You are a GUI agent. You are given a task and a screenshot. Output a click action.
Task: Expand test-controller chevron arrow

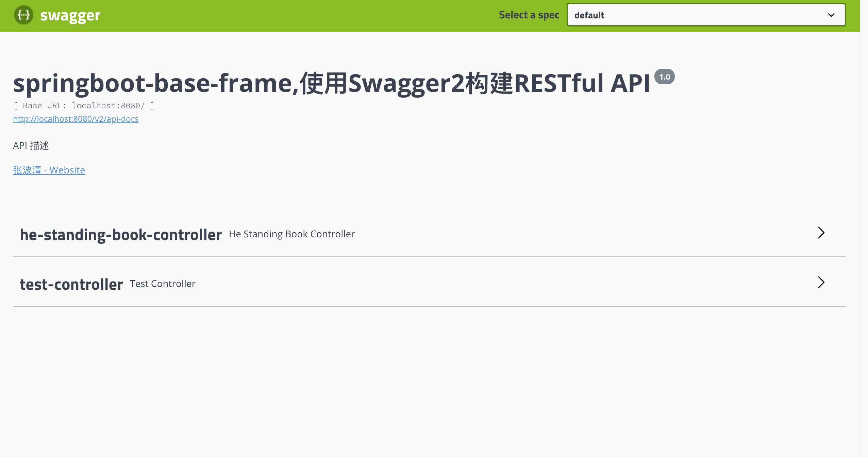821,283
